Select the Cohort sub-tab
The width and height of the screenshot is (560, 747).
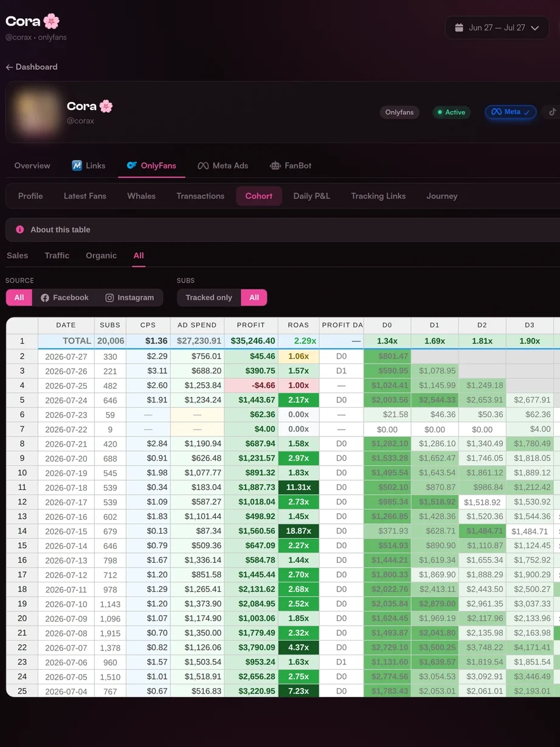tap(259, 196)
